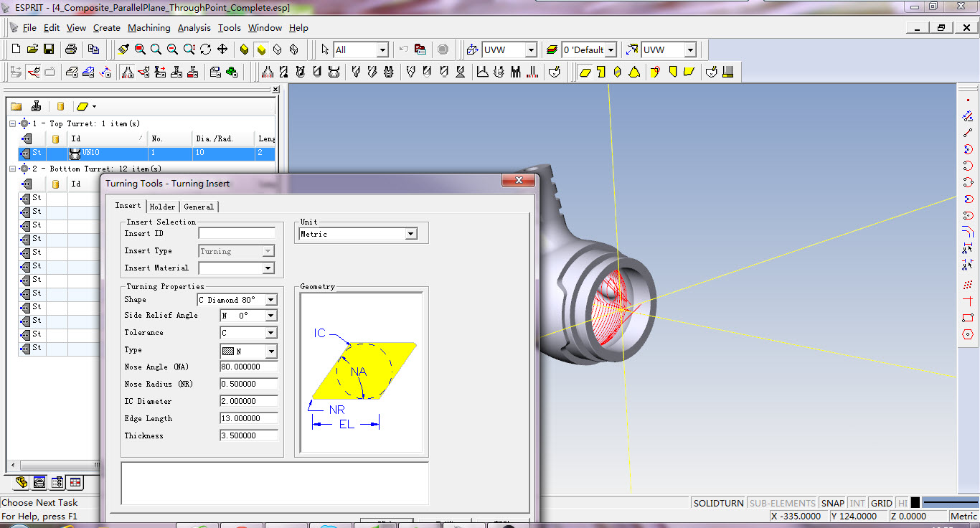Open the Side Relief Angle dropdown
The height and width of the screenshot is (528, 980).
(x=271, y=316)
